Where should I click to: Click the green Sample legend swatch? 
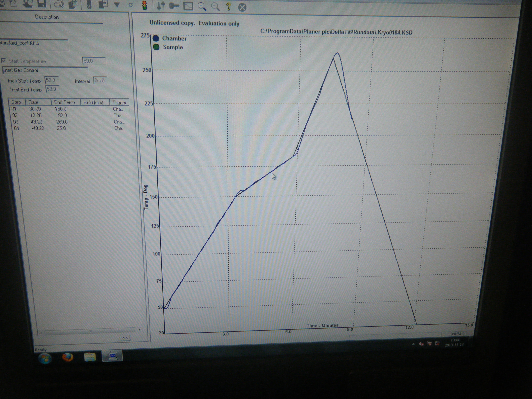click(156, 47)
